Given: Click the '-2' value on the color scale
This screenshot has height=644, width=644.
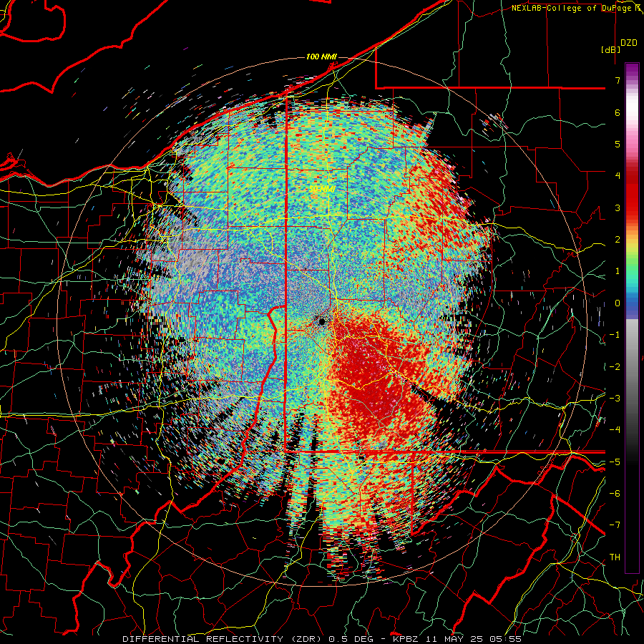Looking at the screenshot, I should point(615,367).
